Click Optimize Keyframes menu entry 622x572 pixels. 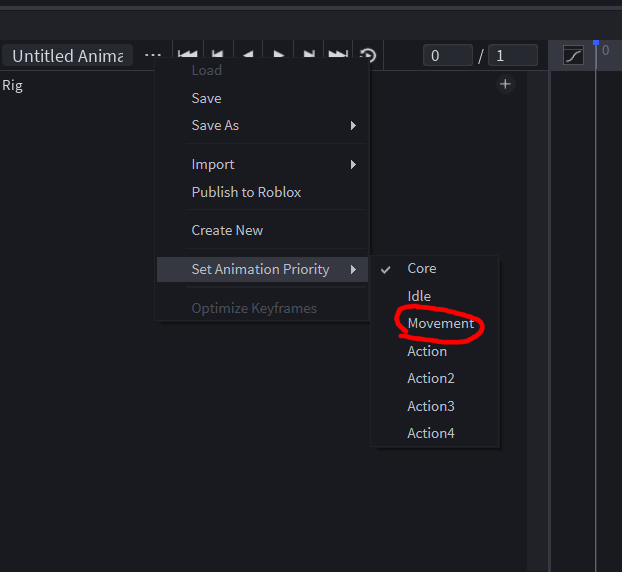pos(262,308)
